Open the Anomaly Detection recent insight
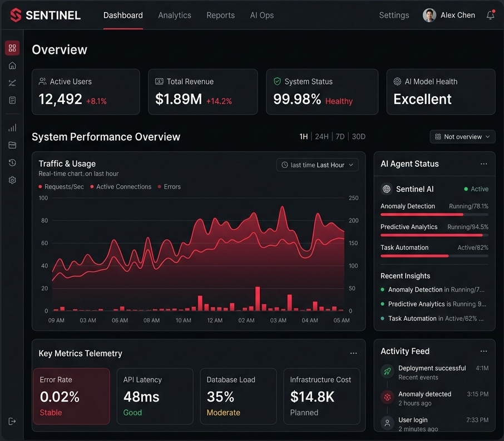 433,290
